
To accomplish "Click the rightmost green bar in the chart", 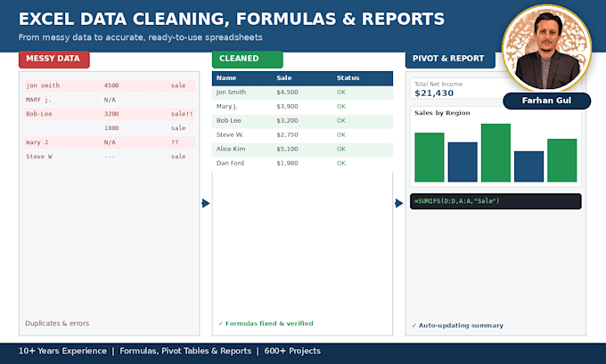I will pyautogui.click(x=562, y=160).
